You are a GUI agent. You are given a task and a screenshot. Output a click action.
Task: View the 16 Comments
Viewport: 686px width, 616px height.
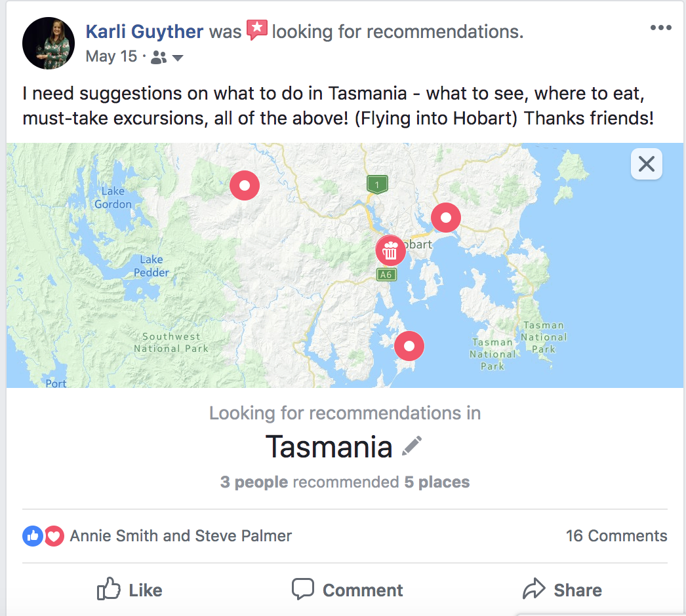tap(616, 535)
